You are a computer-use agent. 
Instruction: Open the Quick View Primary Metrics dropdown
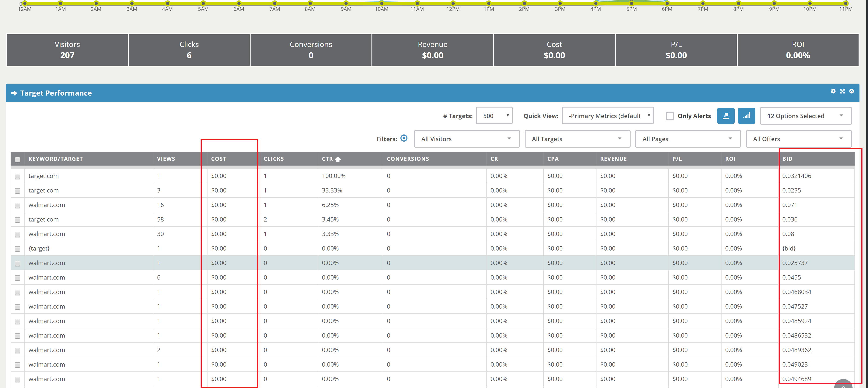point(608,116)
